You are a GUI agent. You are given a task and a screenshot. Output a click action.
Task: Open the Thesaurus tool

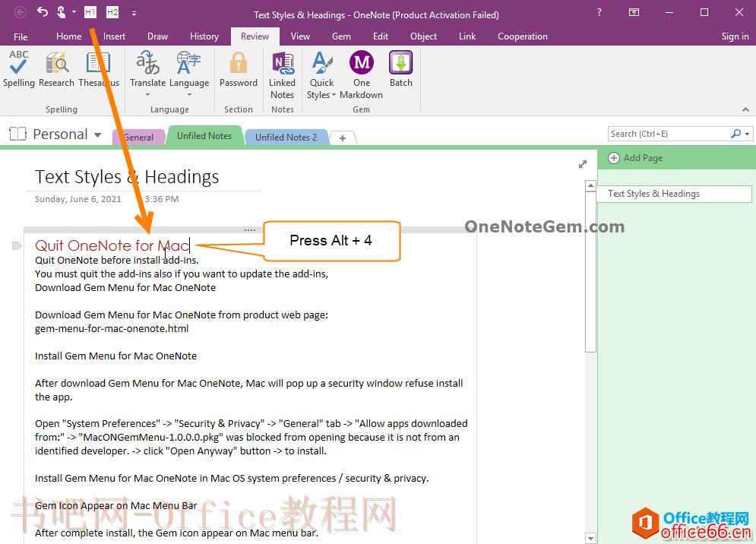[99, 68]
